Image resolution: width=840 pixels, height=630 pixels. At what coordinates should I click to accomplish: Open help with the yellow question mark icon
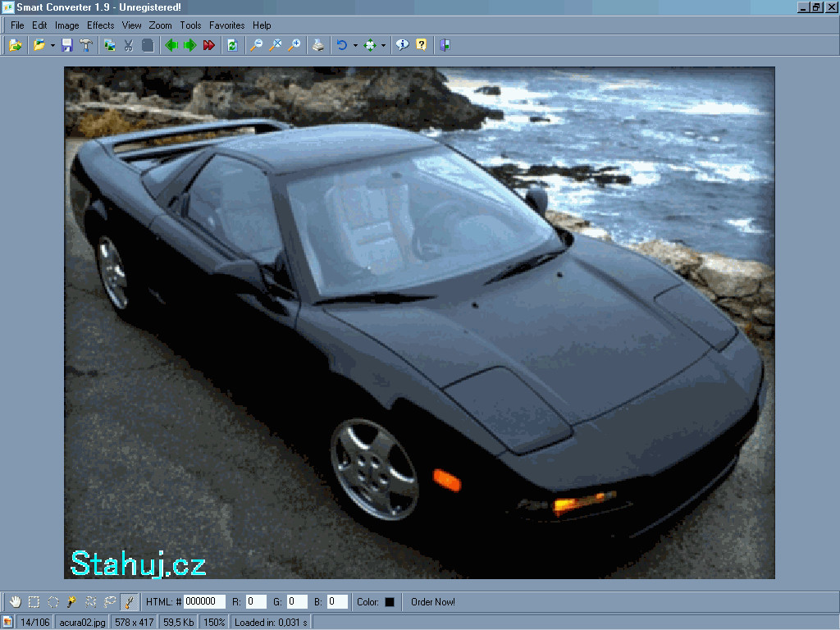click(421, 46)
